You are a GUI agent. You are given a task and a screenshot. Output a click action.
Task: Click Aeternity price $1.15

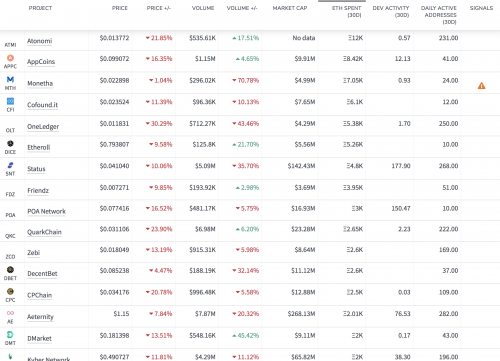coord(121,314)
